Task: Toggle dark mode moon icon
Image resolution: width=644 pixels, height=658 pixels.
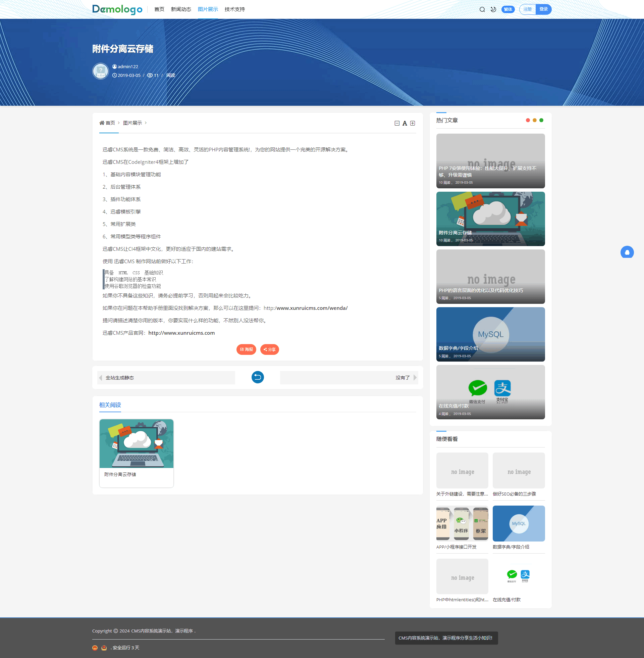Action: click(x=493, y=9)
